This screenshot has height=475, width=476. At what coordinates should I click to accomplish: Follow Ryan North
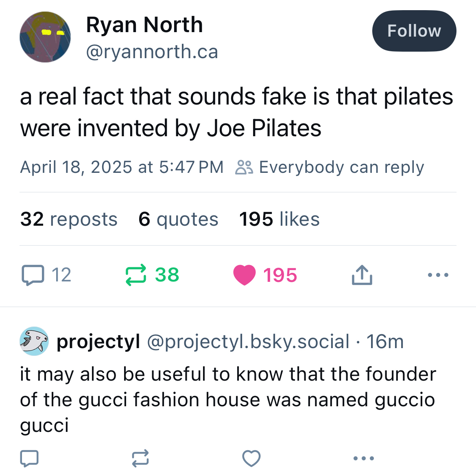tap(414, 31)
